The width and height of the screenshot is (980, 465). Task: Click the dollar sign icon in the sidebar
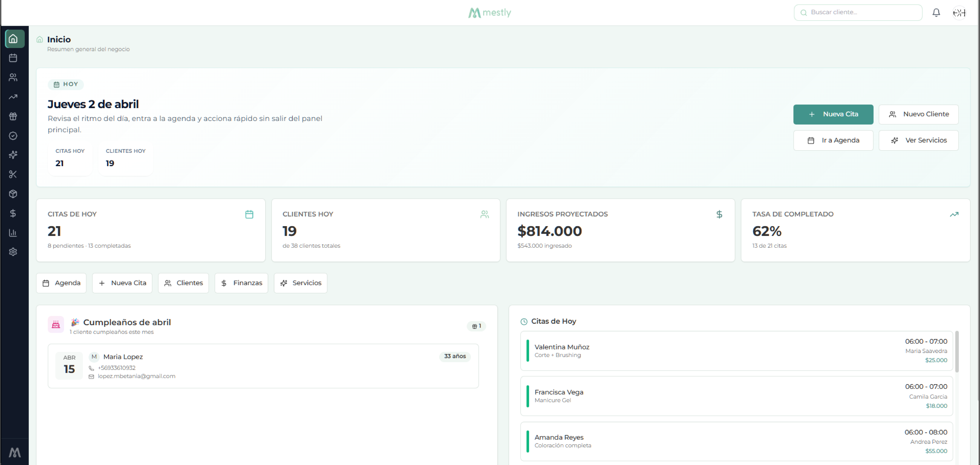(x=13, y=213)
